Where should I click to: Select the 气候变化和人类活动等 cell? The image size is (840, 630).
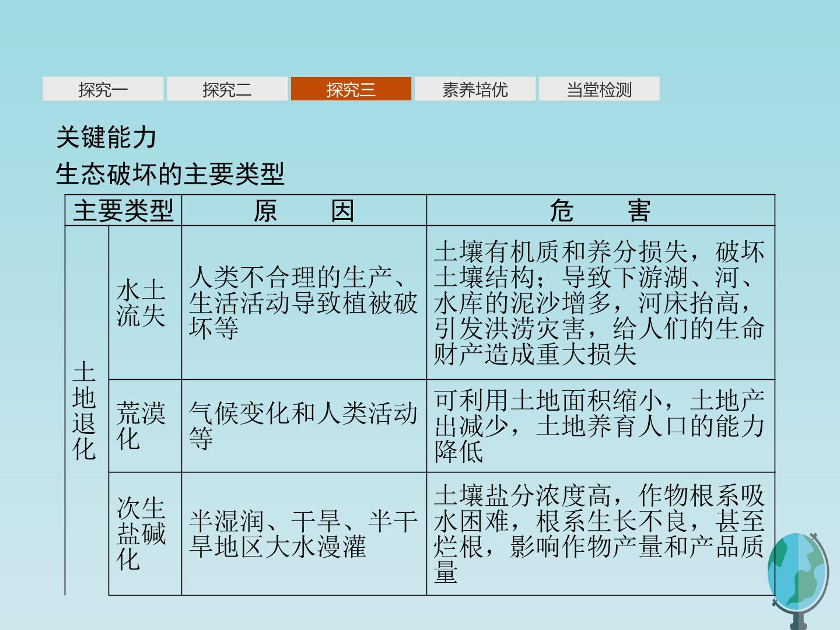tap(304, 426)
